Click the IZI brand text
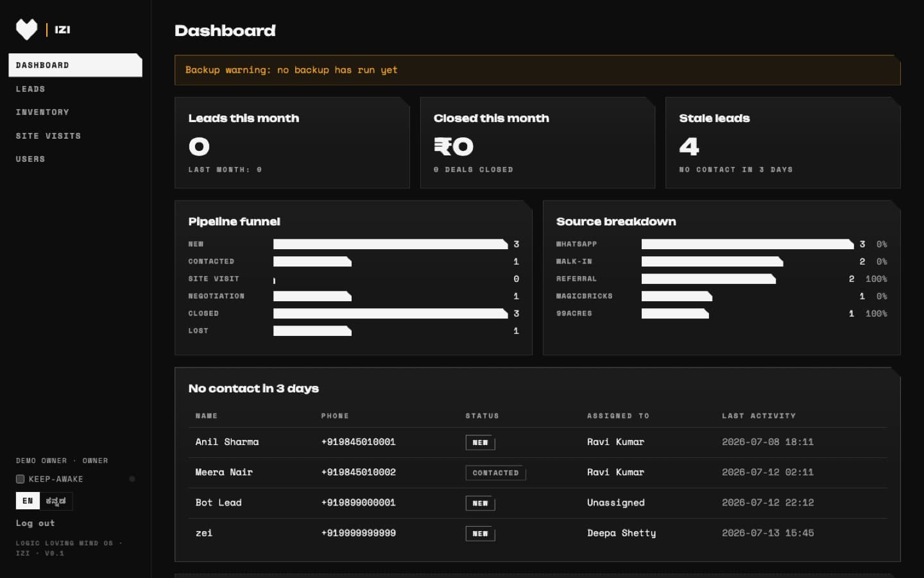The height and width of the screenshot is (578, 924). 62,30
